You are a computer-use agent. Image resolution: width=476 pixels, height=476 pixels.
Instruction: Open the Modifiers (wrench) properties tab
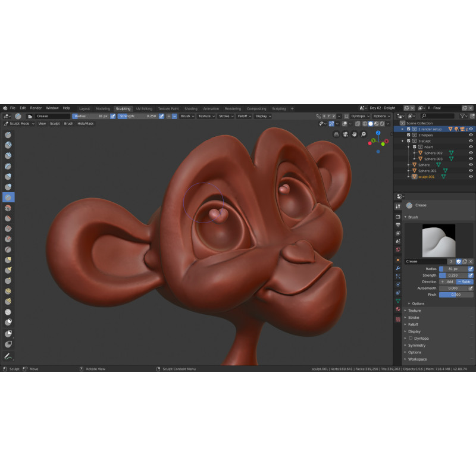[x=398, y=268]
